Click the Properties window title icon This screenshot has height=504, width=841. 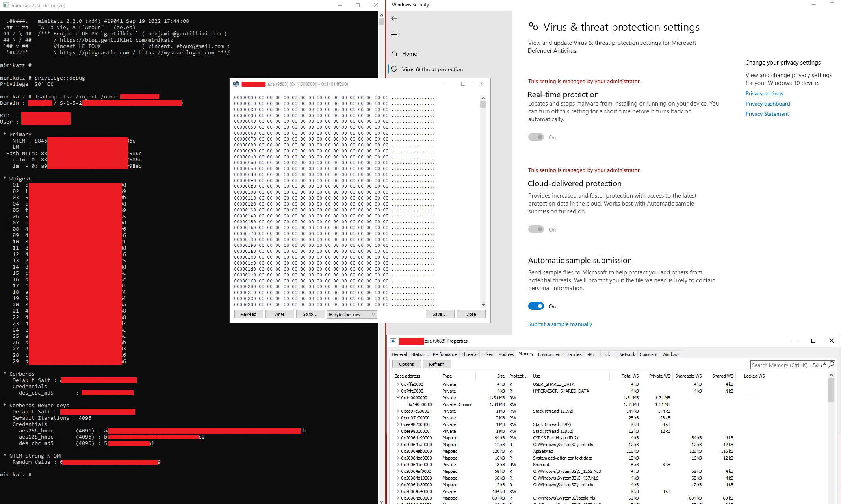point(393,341)
